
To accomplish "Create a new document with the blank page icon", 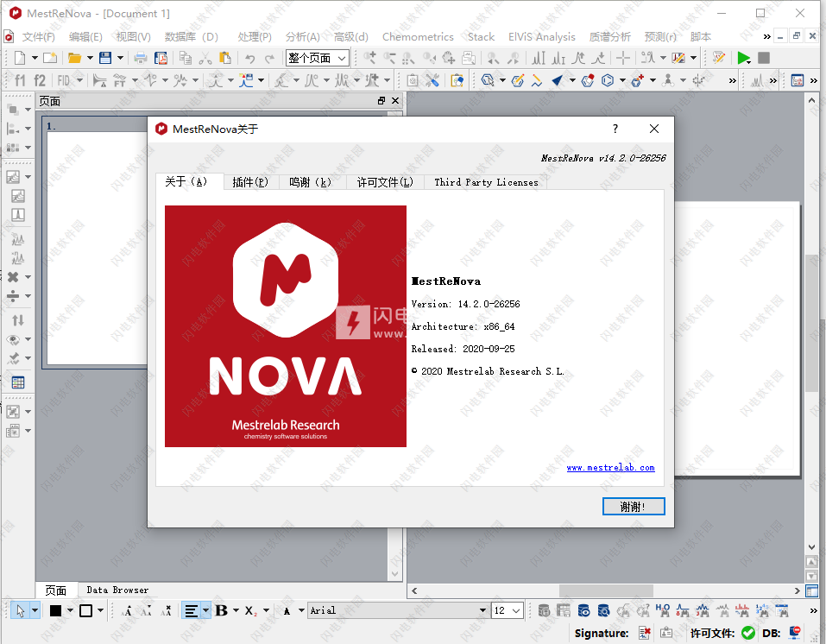I will 20,58.
